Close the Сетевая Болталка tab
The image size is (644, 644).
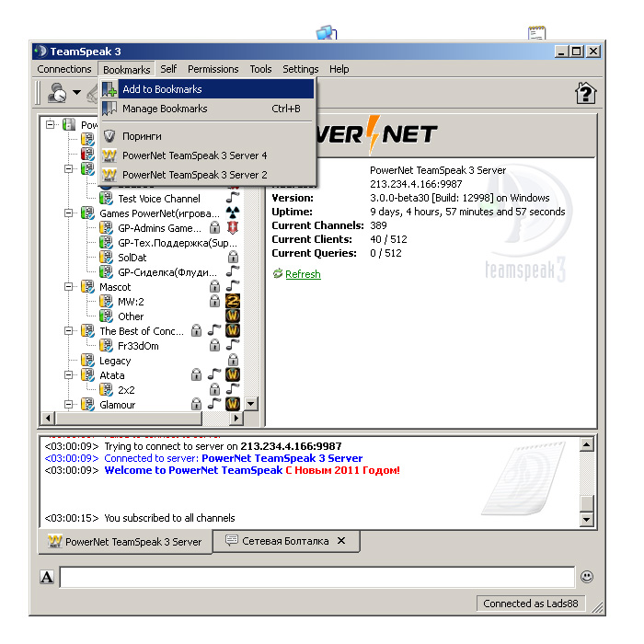tap(341, 541)
